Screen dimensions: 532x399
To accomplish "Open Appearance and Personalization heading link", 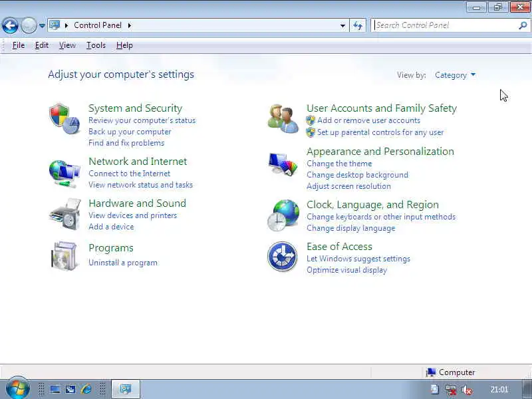I will (x=380, y=152).
